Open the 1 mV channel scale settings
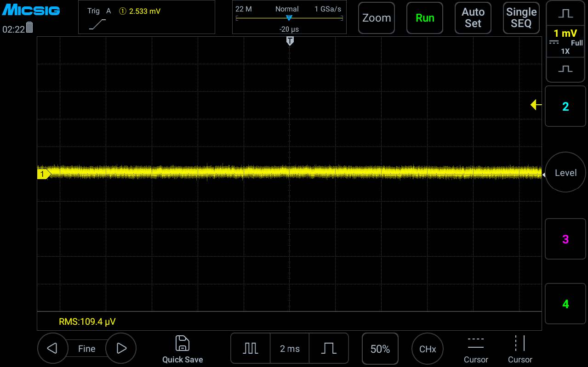The width and height of the screenshot is (588, 367). [x=565, y=41]
